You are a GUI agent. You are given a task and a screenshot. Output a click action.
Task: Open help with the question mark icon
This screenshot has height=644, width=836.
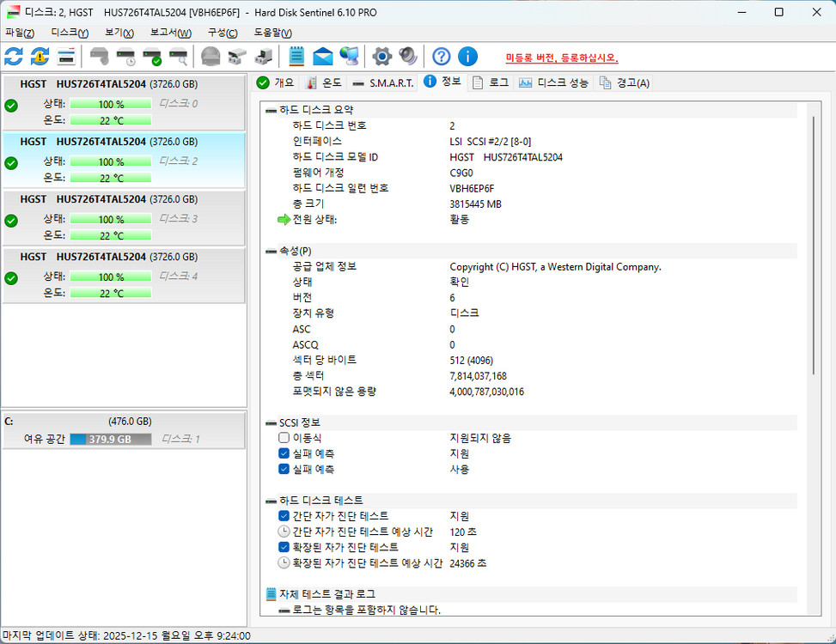440,56
